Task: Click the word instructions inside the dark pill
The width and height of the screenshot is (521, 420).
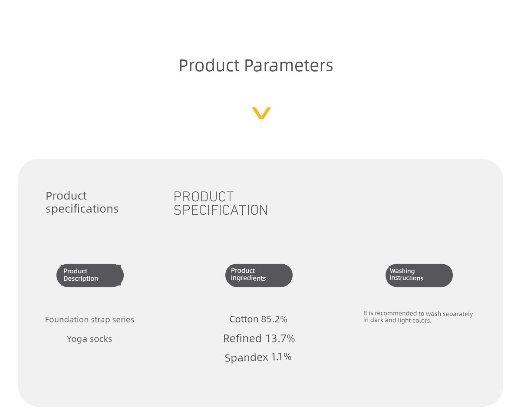Action: point(406,278)
